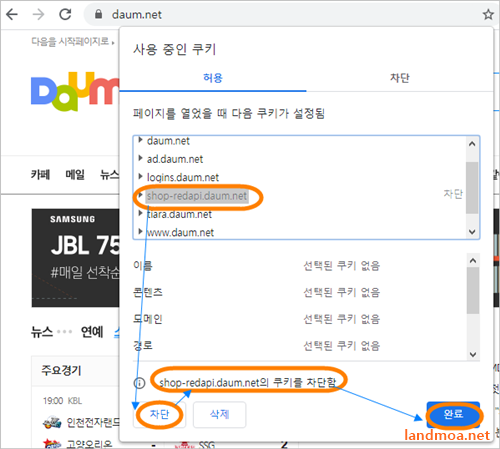Reload the daum.net page
The image size is (500, 449).
pos(65,14)
